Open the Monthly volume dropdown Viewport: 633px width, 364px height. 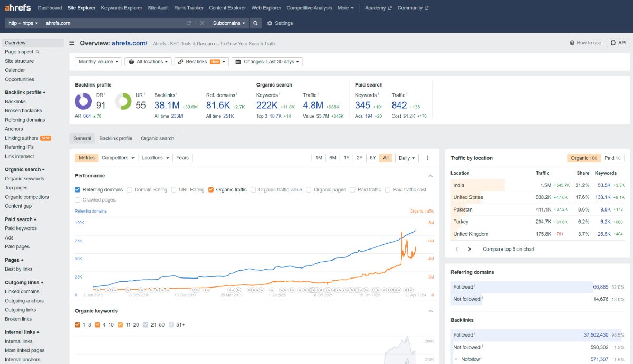point(98,62)
